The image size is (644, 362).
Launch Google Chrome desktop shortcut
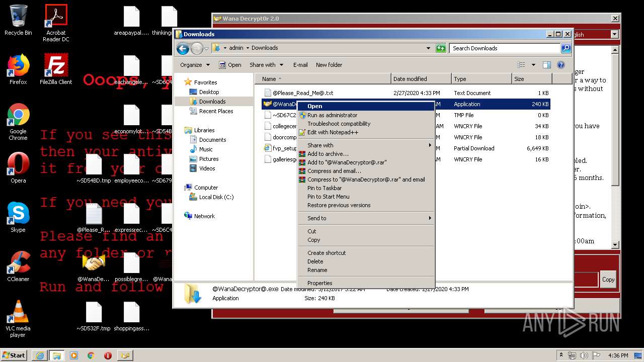point(18,122)
